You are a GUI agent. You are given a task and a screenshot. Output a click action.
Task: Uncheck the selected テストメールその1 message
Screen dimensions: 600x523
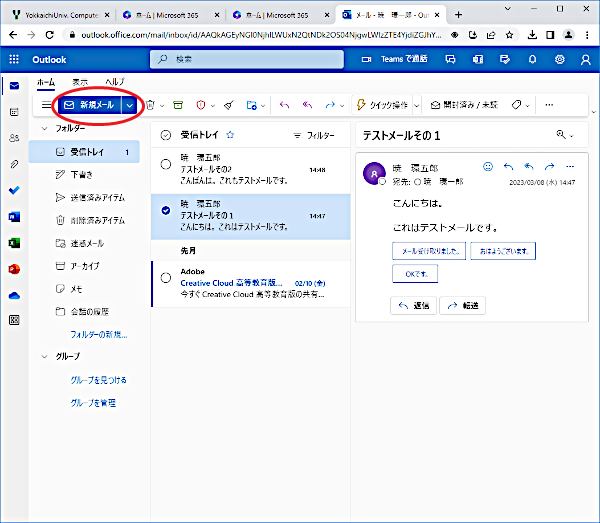tap(166, 210)
